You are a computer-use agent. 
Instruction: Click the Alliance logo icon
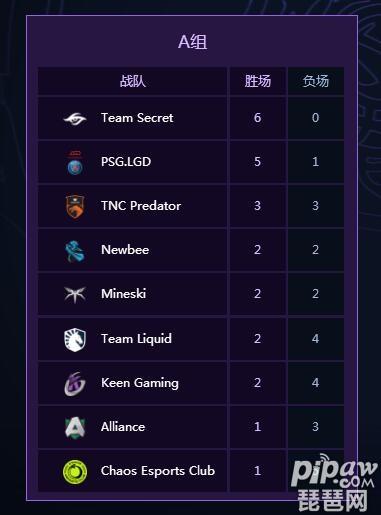75,427
